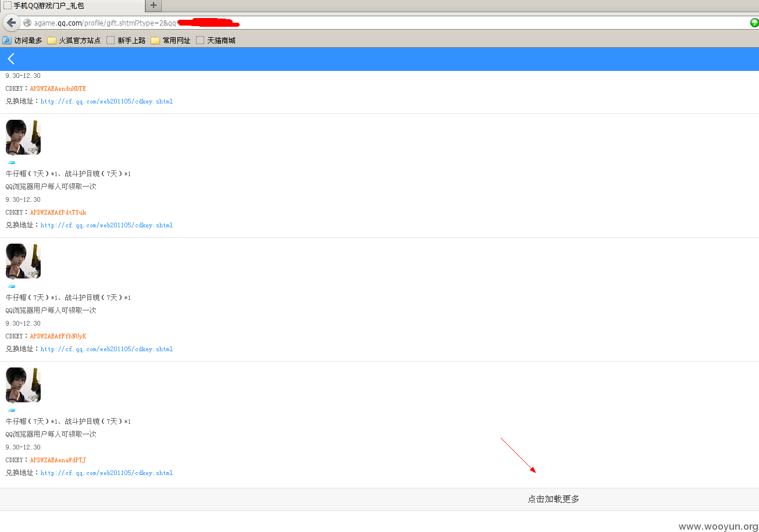
Task: Select CDKEY code APDWZAEAfPdtTYuk
Action: coord(58,212)
